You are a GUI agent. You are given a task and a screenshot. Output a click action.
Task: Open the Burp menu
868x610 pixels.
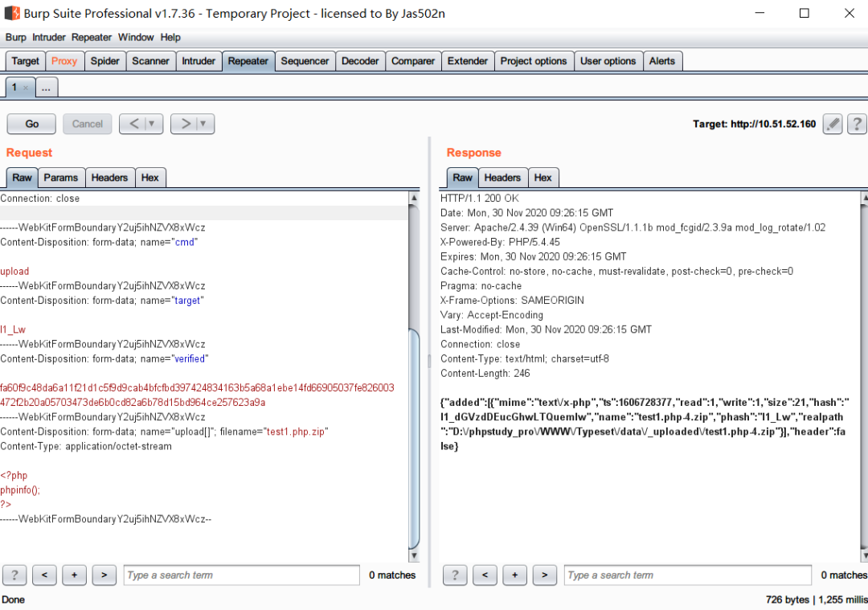(15, 37)
